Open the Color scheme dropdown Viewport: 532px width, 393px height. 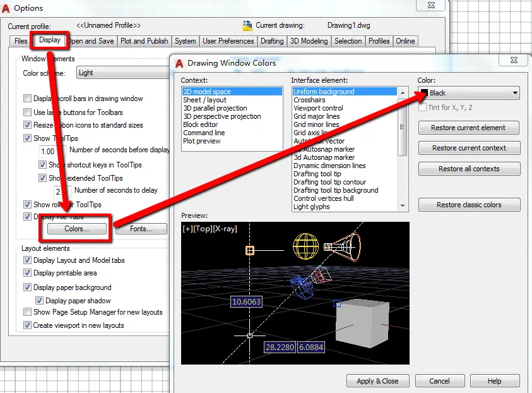[123, 73]
